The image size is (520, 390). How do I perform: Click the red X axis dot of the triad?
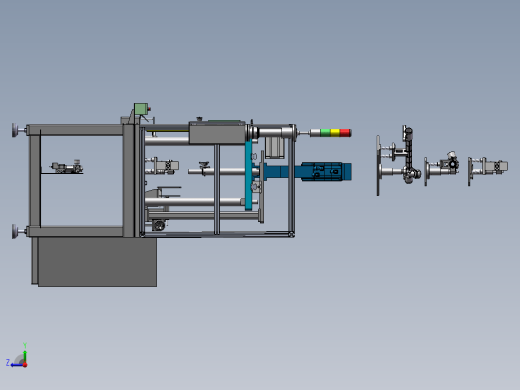point(25,365)
